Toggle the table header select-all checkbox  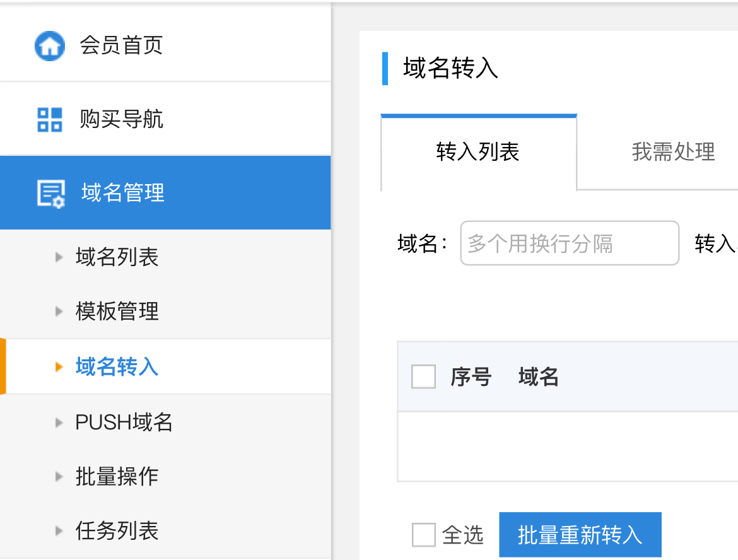coord(423,377)
